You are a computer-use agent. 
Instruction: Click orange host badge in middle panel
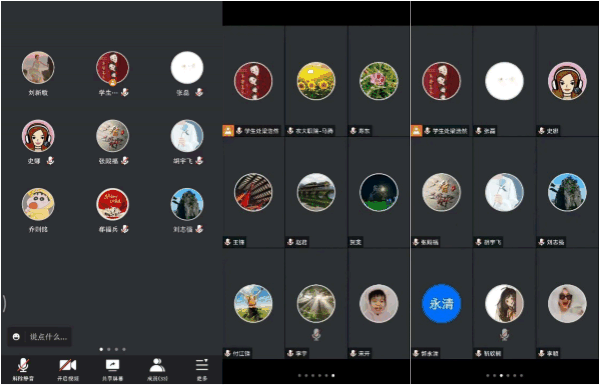coord(228,131)
